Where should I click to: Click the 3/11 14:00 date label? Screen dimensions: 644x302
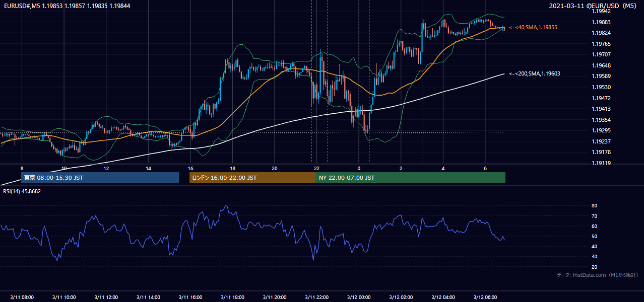tap(148, 297)
